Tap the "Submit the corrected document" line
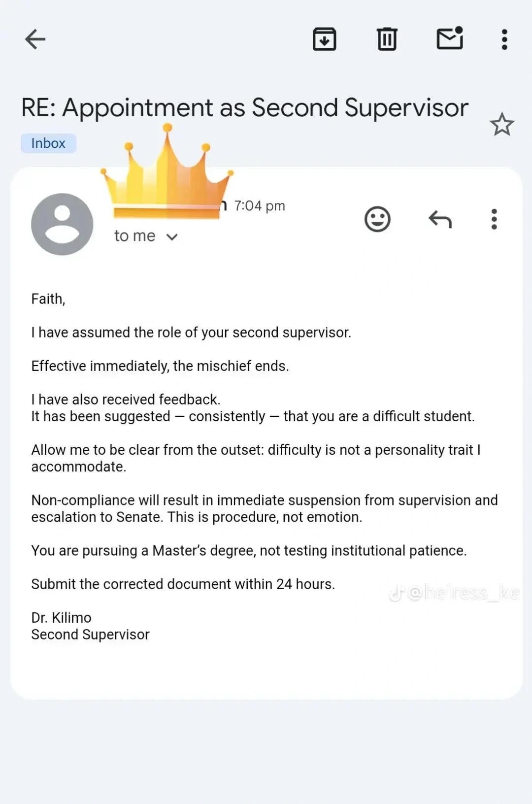Viewport: 532px width, 804px height. (x=183, y=584)
